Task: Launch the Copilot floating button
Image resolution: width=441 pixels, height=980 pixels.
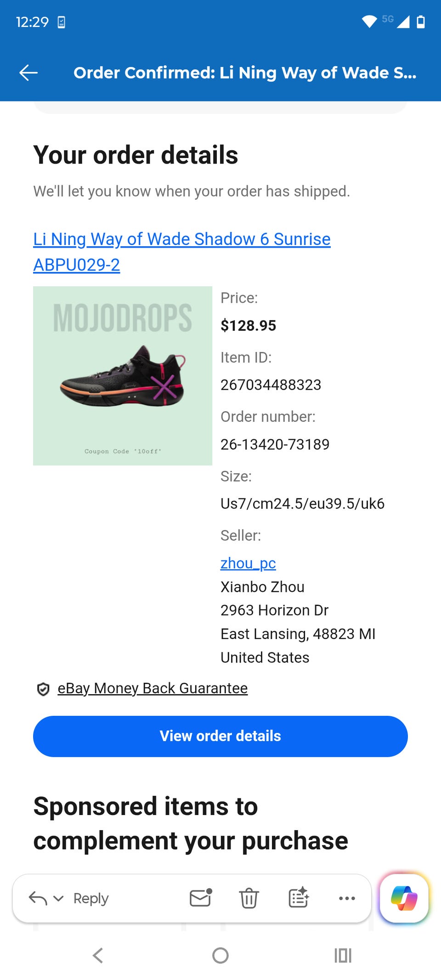Action: coord(404,898)
